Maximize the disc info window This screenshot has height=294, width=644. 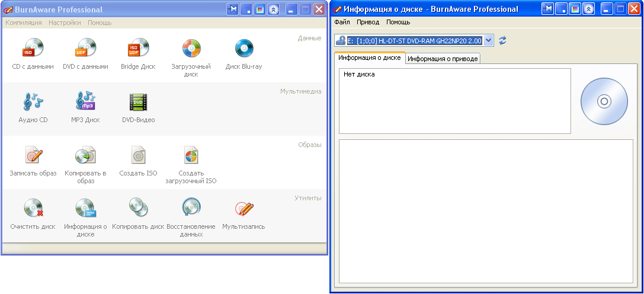click(620, 9)
